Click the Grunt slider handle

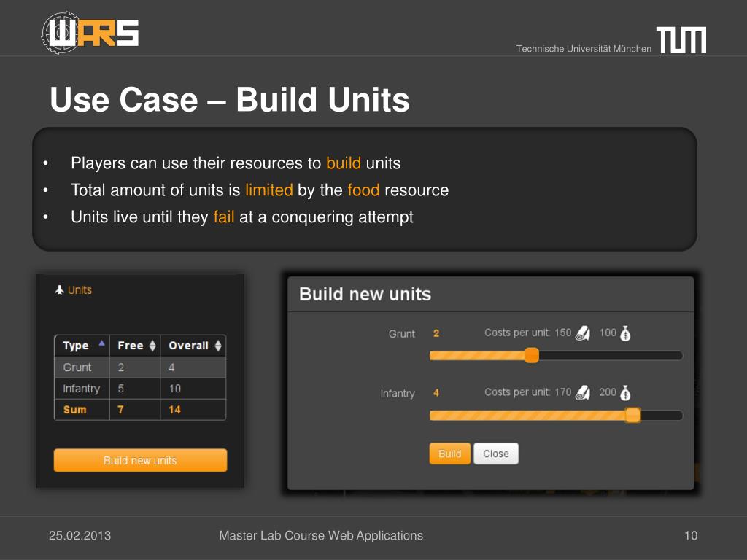(532, 355)
